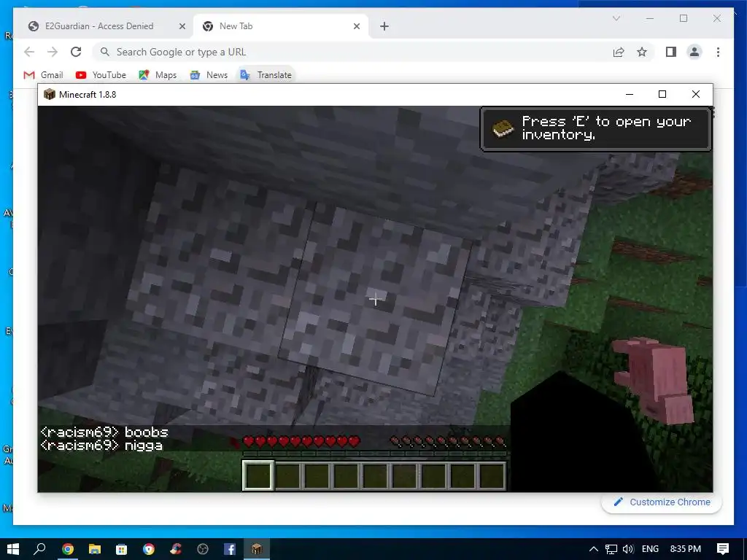Viewport: 747px width, 560px height.
Task: Click the hunger drumsticks bar
Action: [x=448, y=442]
